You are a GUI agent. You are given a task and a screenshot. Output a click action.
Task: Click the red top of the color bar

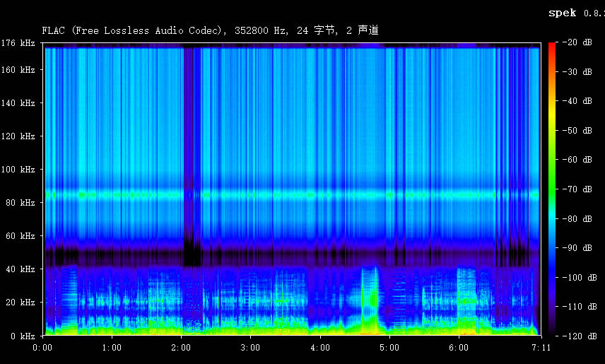551,45
